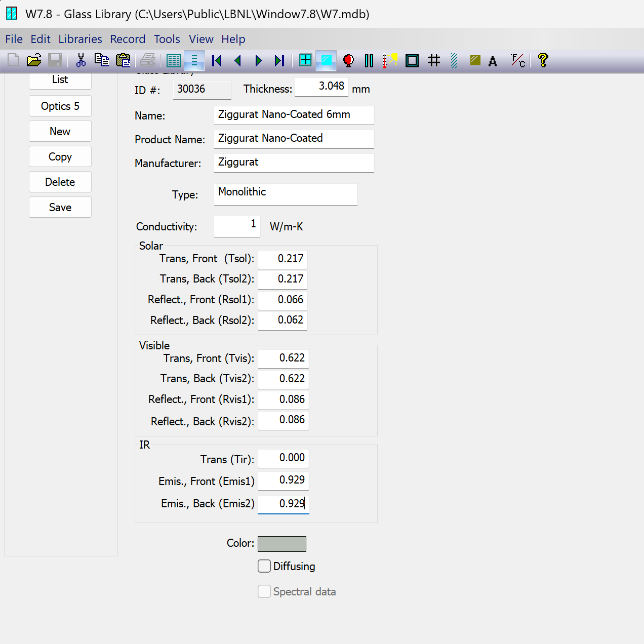This screenshot has height=644, width=644.
Task: Open the Type field showing Monolithic
Action: pos(285,194)
